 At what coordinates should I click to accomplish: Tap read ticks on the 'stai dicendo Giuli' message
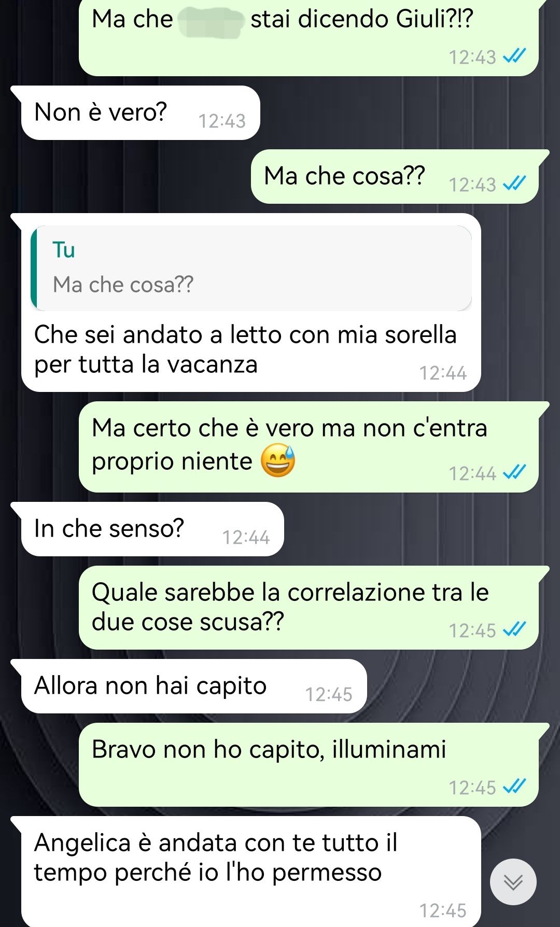[515, 56]
